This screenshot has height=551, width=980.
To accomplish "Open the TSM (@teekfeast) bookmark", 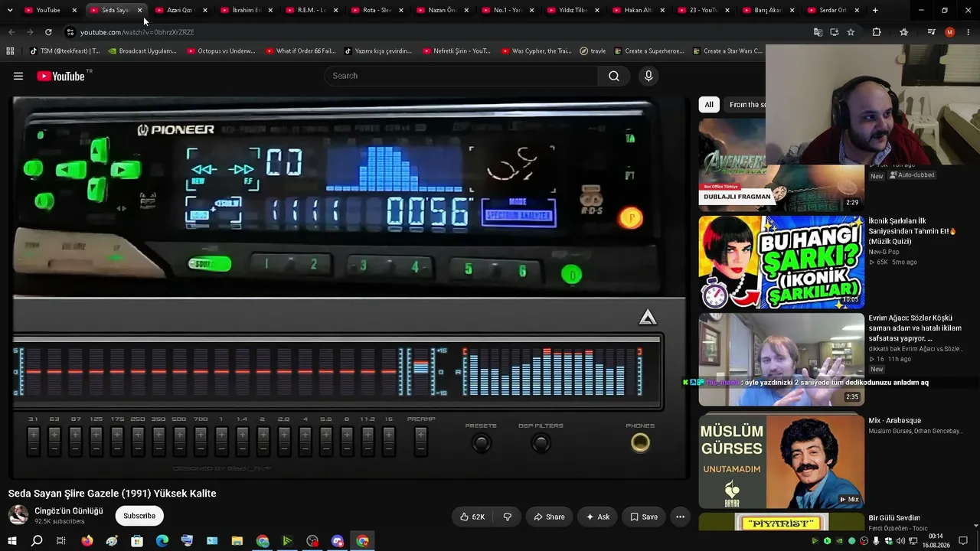I will (64, 51).
